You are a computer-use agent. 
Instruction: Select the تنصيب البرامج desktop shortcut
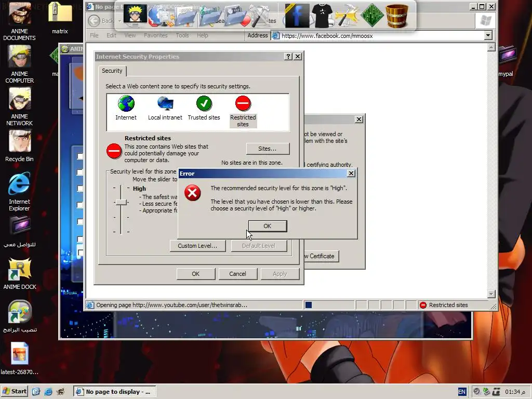19,316
